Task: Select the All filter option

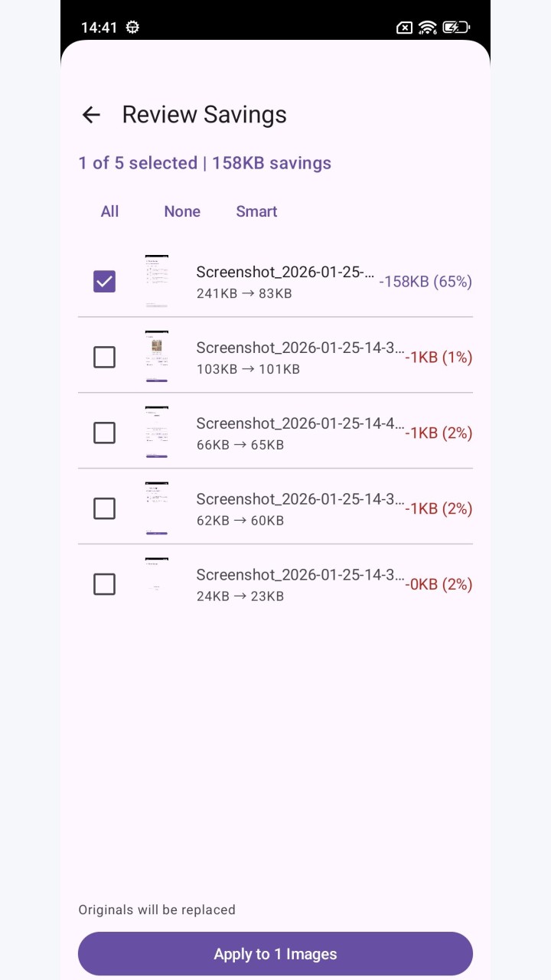Action: (109, 211)
